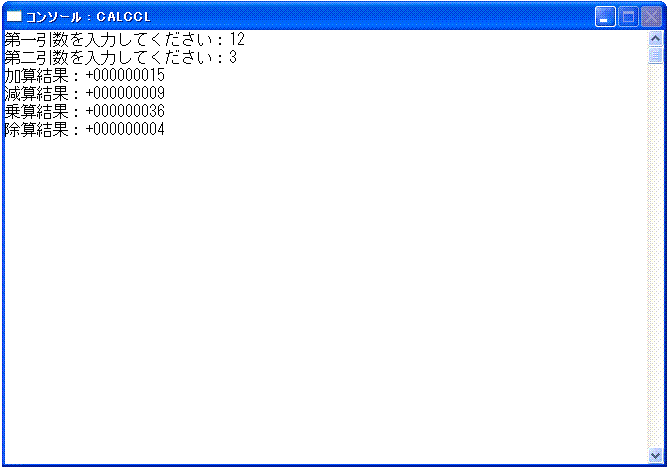
Task: Click the 乗算結果 label
Action: [36, 112]
